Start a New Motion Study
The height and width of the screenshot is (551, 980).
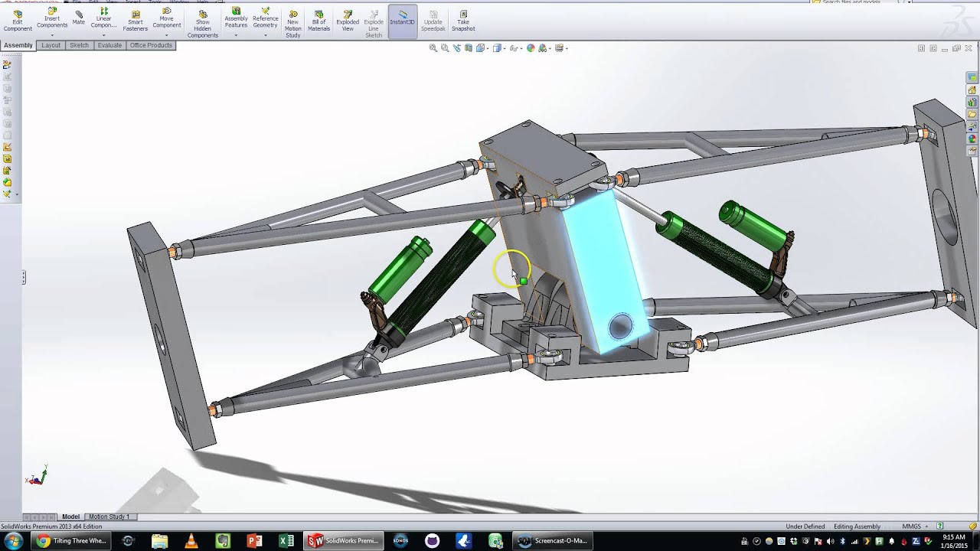click(x=293, y=24)
